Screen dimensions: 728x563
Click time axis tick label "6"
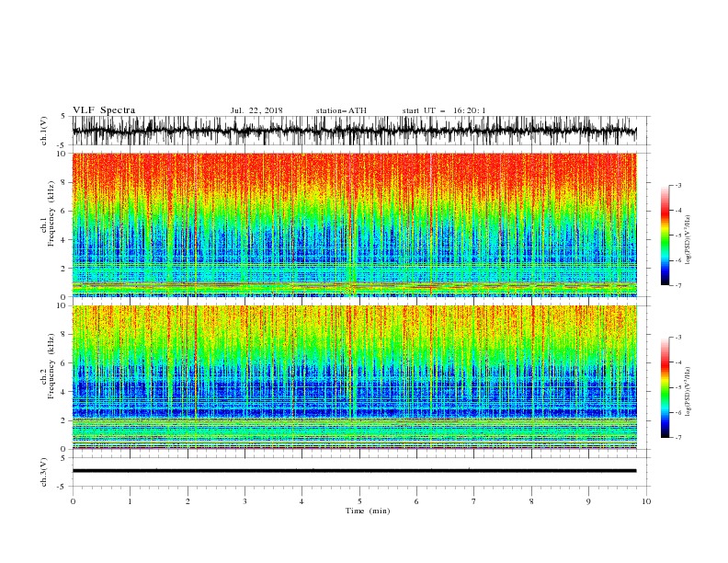416,501
